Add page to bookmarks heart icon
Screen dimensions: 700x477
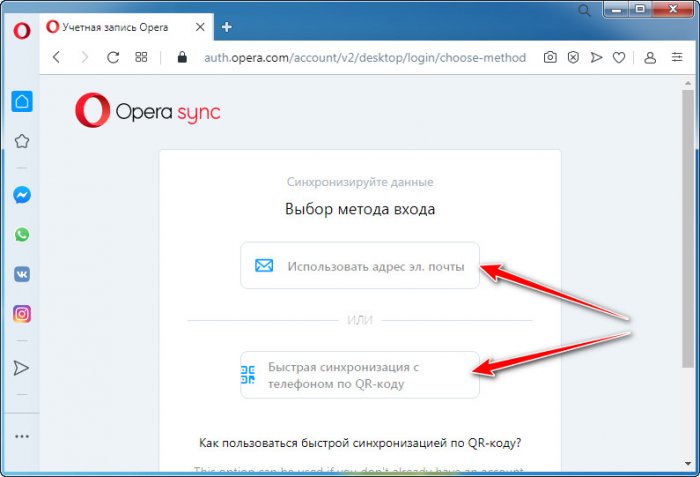[619, 57]
